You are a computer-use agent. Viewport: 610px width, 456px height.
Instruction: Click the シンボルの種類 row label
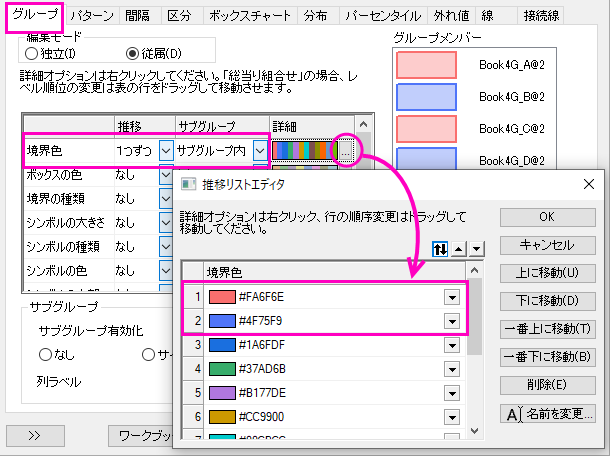point(63,247)
